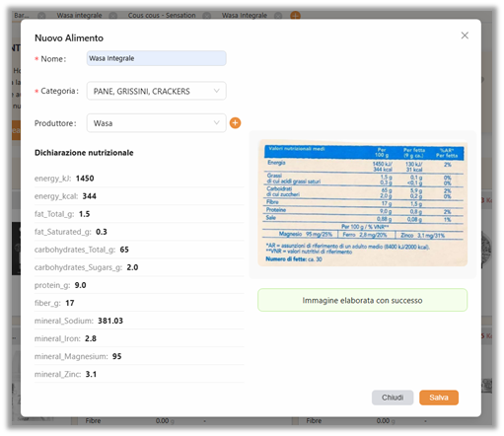This screenshot has height=436, width=504.
Task: Save the food with Salva button
Action: tap(439, 398)
